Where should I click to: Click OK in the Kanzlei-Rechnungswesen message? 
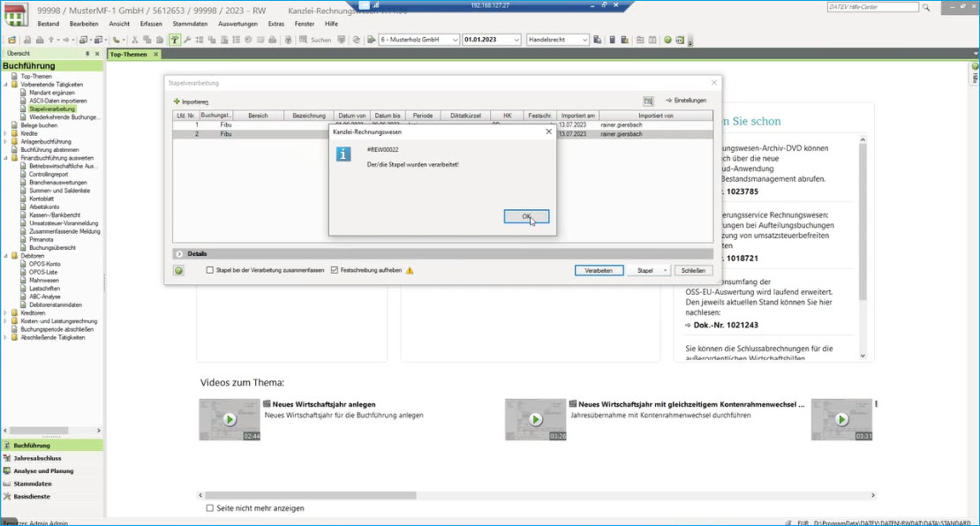click(x=526, y=216)
